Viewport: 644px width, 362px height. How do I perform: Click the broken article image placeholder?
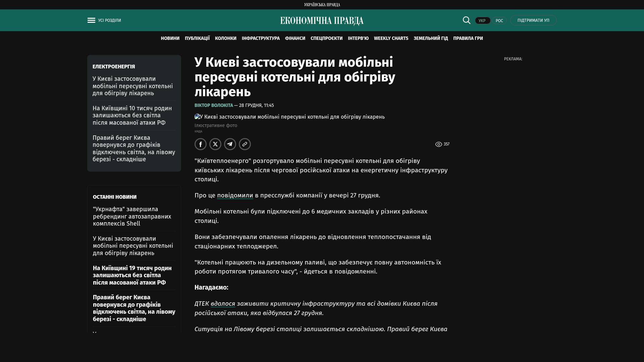click(x=198, y=117)
